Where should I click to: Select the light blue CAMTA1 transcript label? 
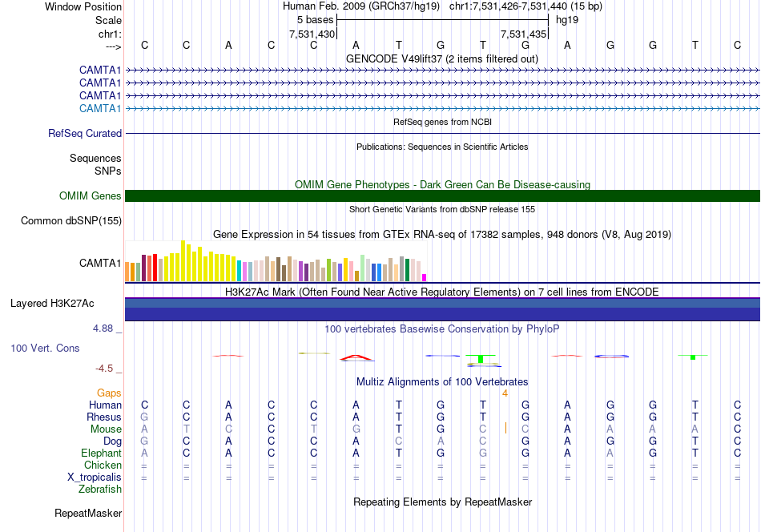point(100,108)
